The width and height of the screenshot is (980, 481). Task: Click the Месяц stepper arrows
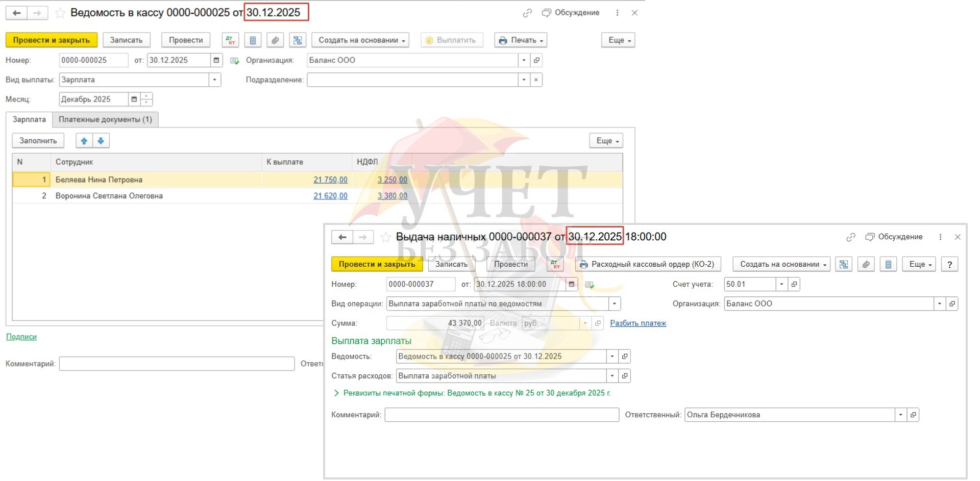[146, 99]
